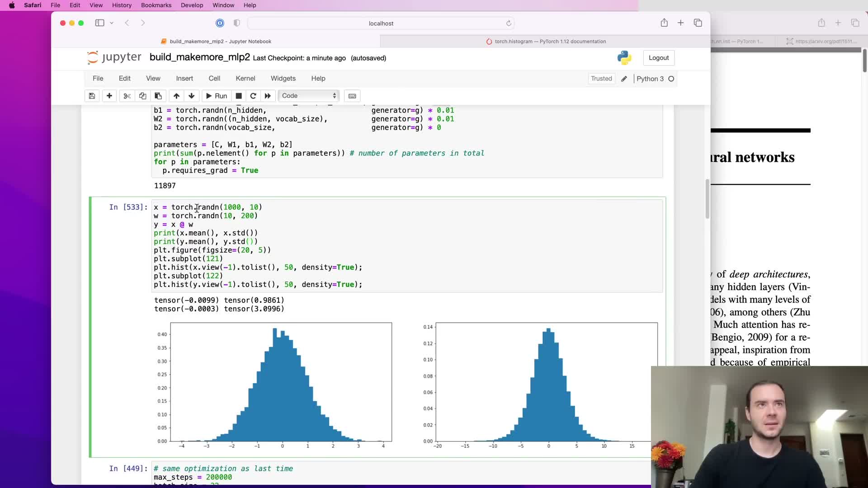
Task: Expand the tab group chevron beside the sidebar
Action: coord(112,23)
